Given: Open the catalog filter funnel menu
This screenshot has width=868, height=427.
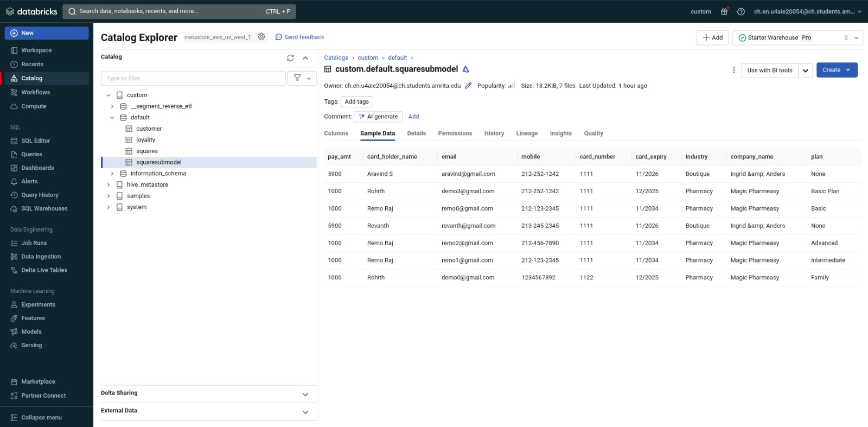Looking at the screenshot, I should 302,78.
